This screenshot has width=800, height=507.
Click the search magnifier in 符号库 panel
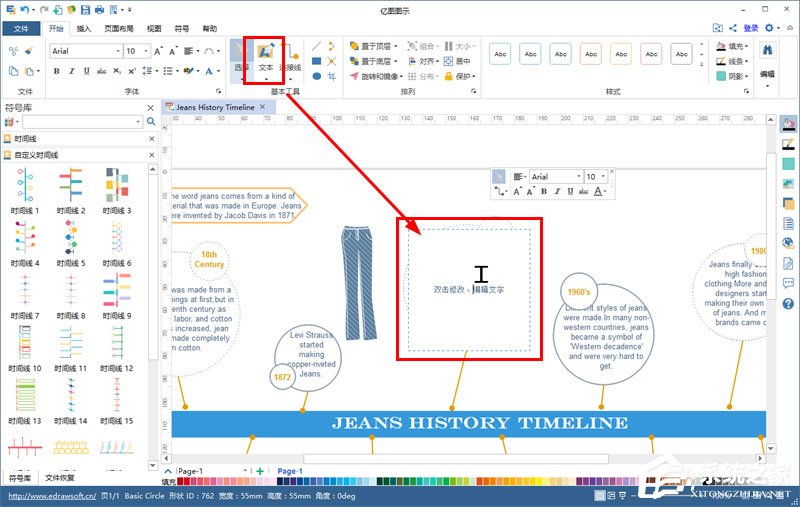point(152,122)
